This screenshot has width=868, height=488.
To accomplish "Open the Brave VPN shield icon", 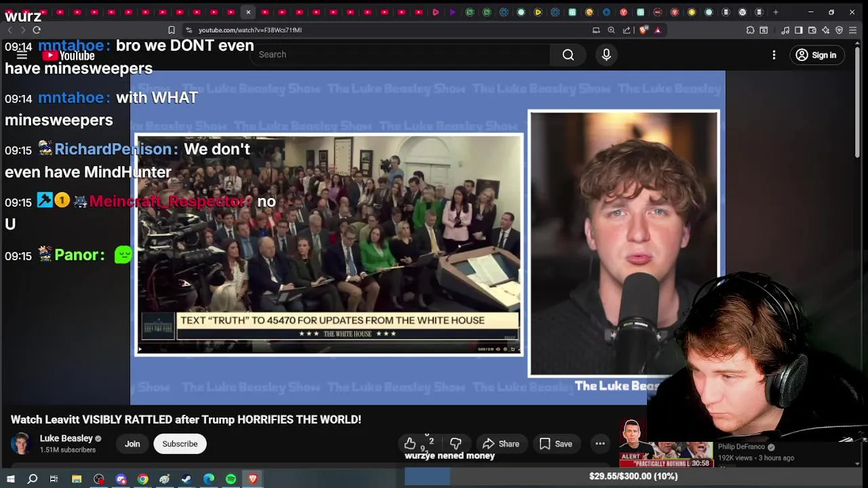I will [x=840, y=30].
